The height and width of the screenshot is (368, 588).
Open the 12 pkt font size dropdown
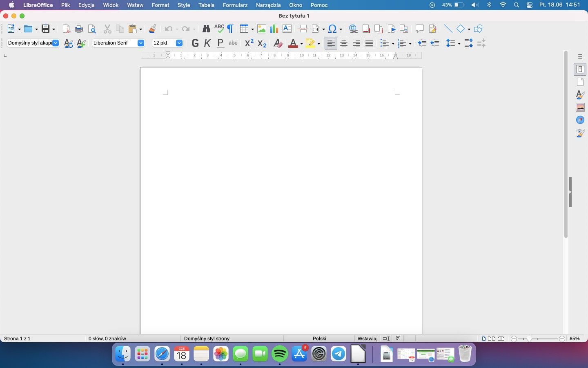179,43
